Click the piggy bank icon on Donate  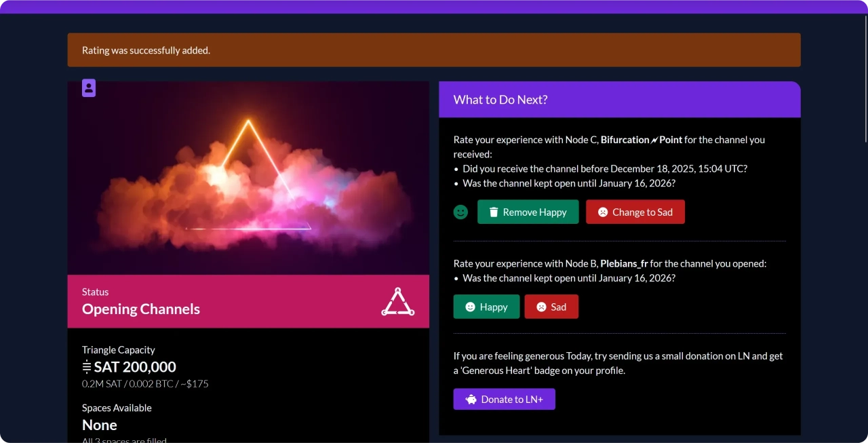coord(471,400)
